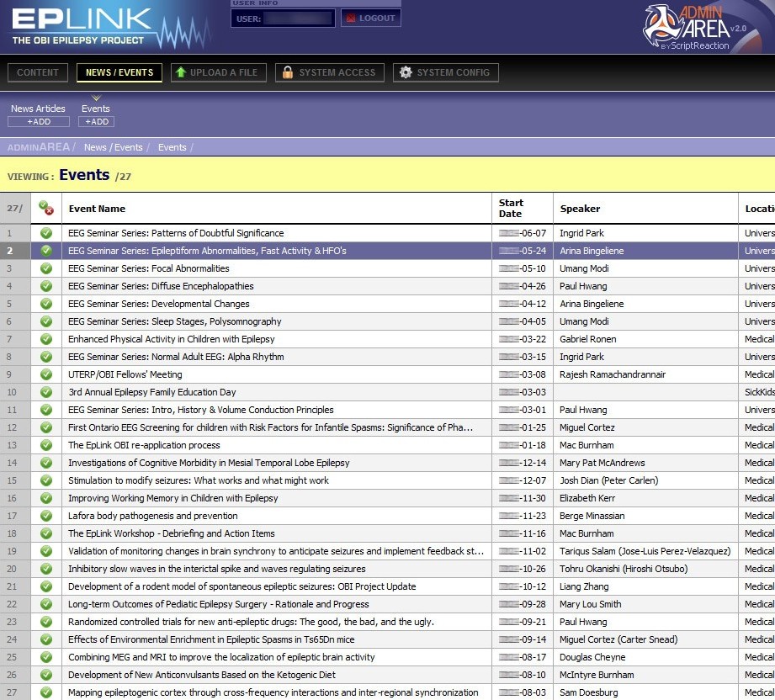Viewport: 775px width, 700px height.
Task: Click the status column header icon
Action: coord(46,208)
